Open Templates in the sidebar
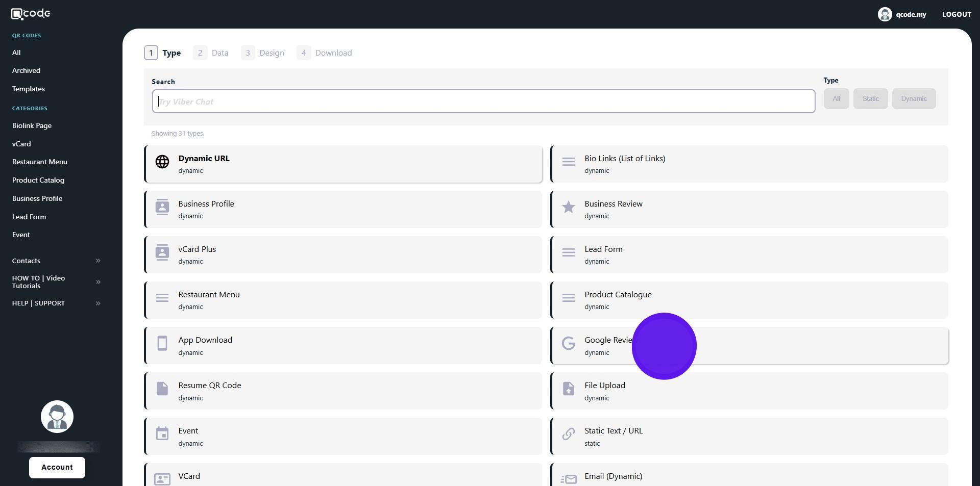Viewport: 980px width, 486px height. point(29,89)
